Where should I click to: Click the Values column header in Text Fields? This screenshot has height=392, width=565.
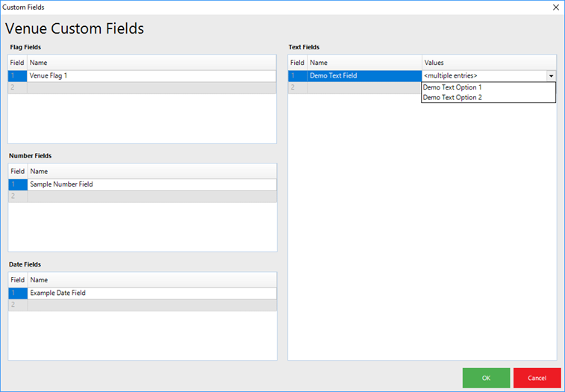coord(489,63)
